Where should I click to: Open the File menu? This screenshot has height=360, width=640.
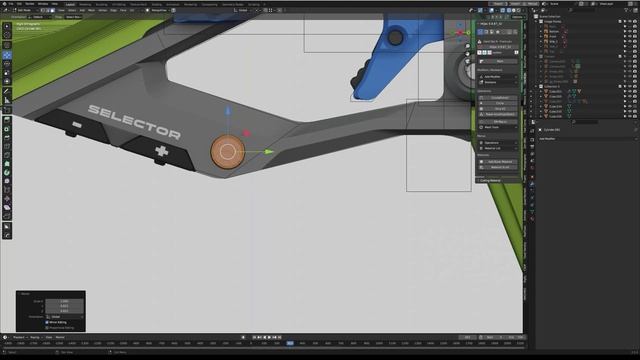point(11,4)
